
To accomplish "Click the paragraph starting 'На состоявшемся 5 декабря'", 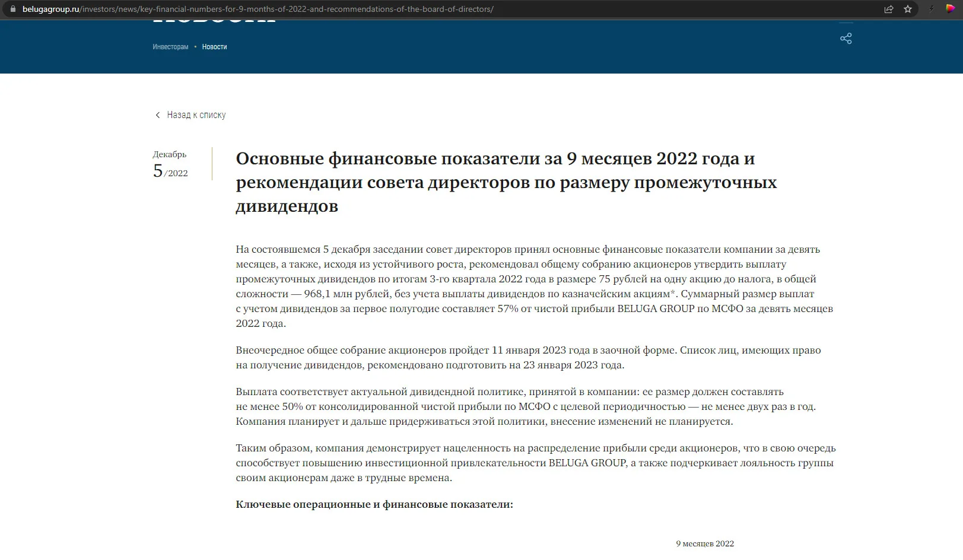I will (x=535, y=286).
